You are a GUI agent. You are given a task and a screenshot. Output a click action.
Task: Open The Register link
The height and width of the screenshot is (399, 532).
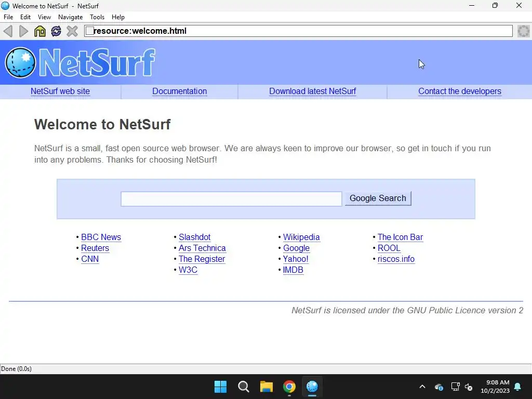(x=202, y=259)
